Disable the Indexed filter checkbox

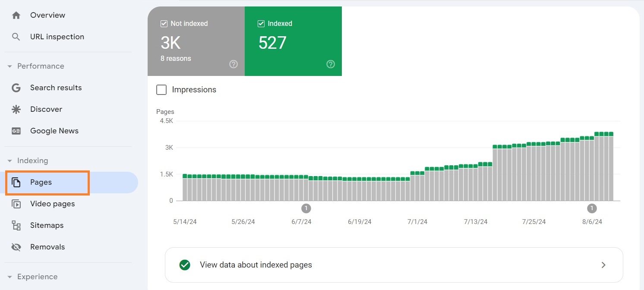pyautogui.click(x=261, y=23)
